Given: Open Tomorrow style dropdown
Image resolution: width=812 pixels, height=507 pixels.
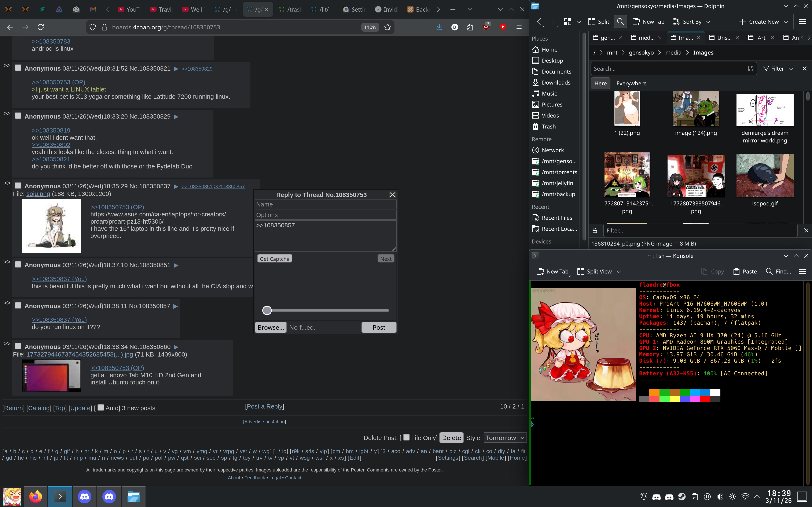Looking at the screenshot, I should (505, 438).
